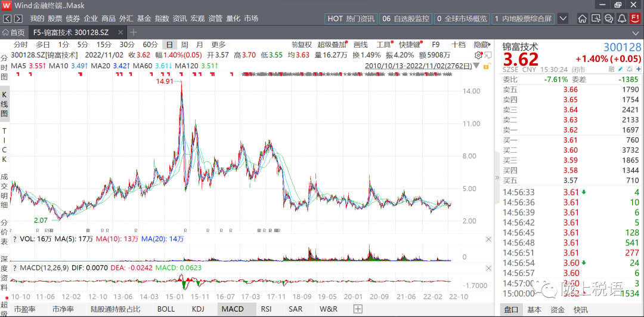Open the notification bell in top bar
644x317 pixels.
(622, 19)
